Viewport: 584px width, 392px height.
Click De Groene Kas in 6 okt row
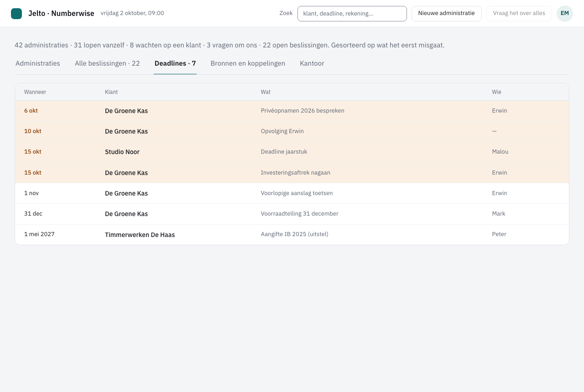[x=126, y=111]
